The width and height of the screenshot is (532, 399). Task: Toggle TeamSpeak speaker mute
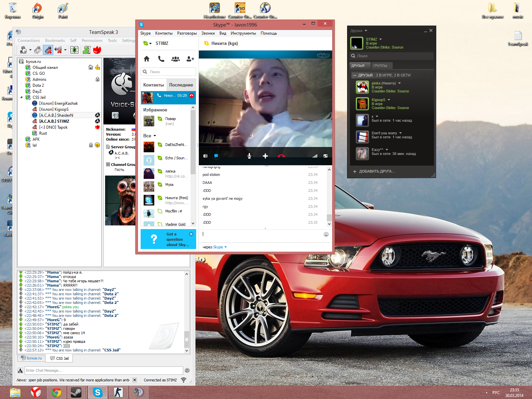[59, 50]
